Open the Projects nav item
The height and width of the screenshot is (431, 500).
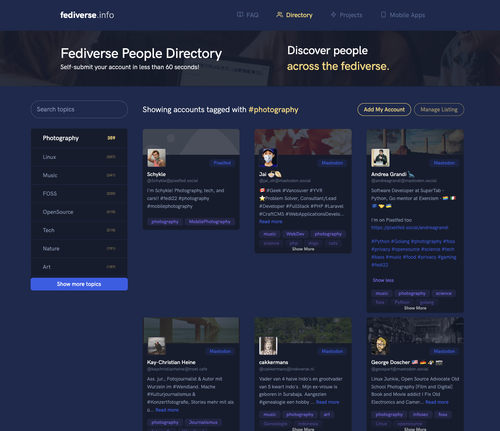click(346, 15)
